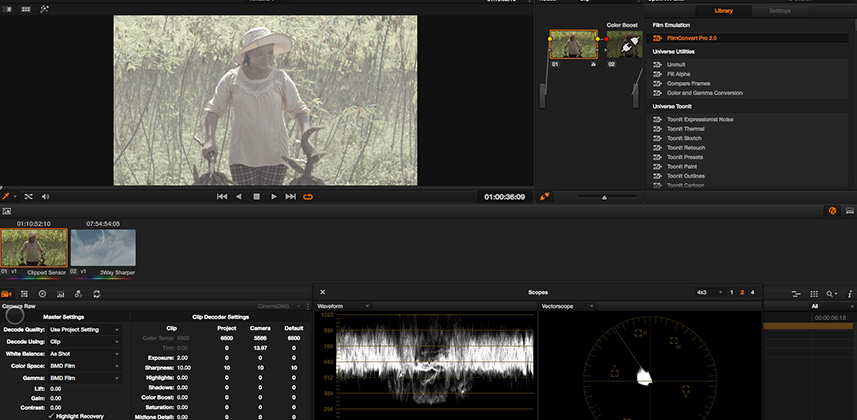Viewport: 857px width, 420px height.
Task: Open keyframe editor curve view icon
Action: tap(796, 294)
